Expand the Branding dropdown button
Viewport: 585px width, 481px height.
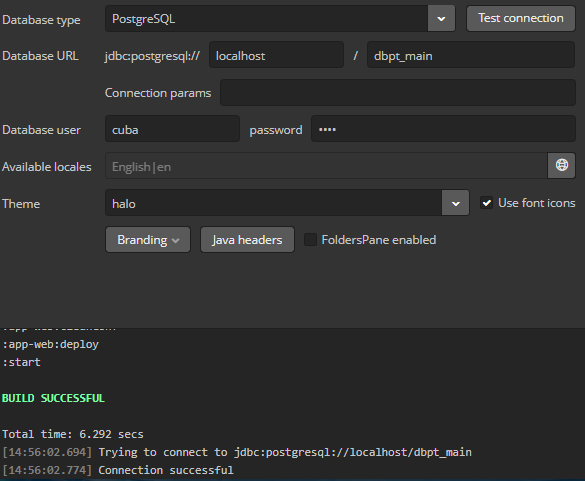tap(148, 240)
